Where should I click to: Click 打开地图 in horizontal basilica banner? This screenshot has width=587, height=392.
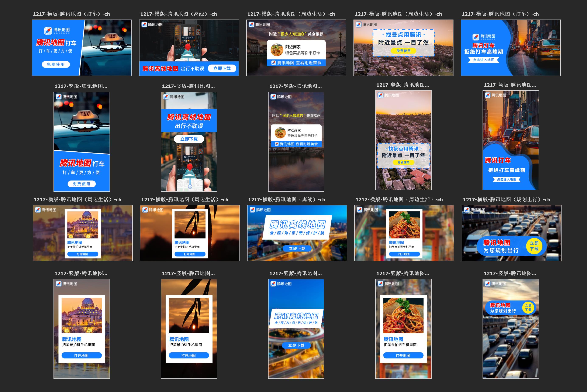click(82, 254)
